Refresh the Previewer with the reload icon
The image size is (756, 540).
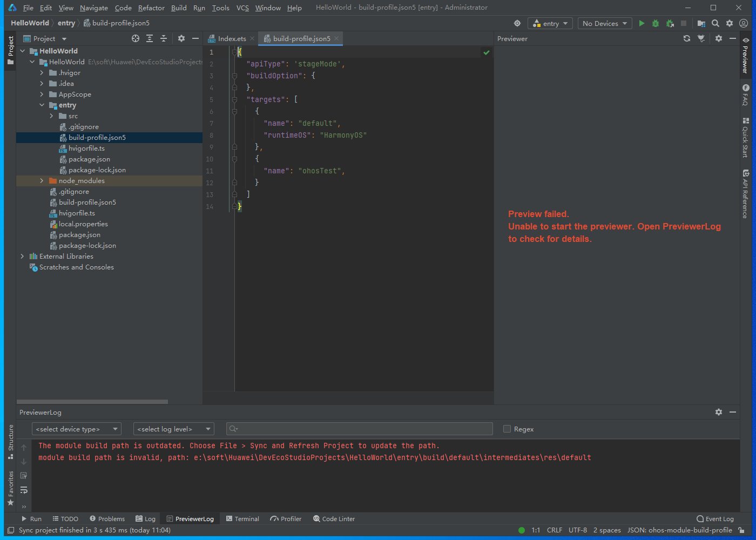[x=687, y=38]
